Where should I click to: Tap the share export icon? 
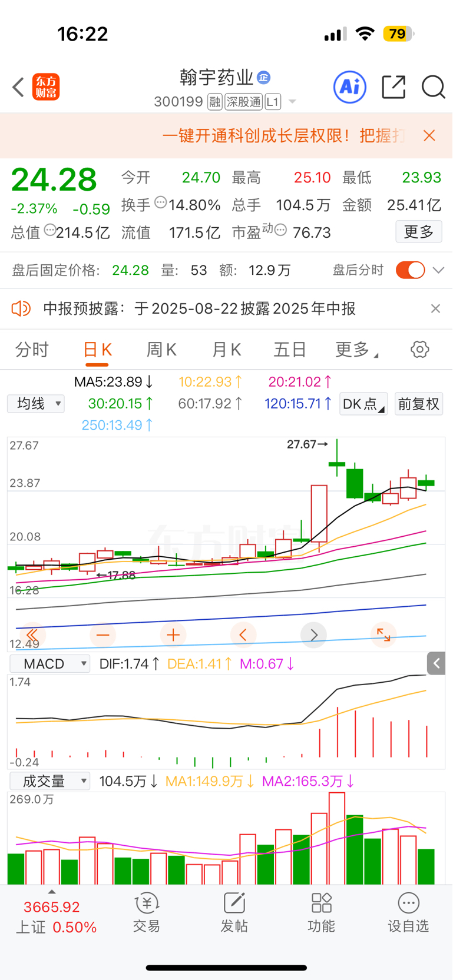pos(394,87)
